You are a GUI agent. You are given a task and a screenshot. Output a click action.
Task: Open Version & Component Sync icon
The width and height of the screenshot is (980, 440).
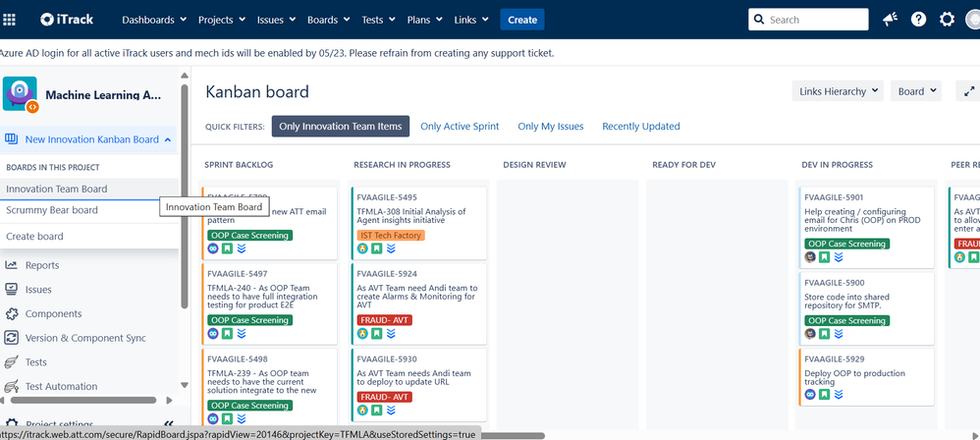[x=11, y=338]
